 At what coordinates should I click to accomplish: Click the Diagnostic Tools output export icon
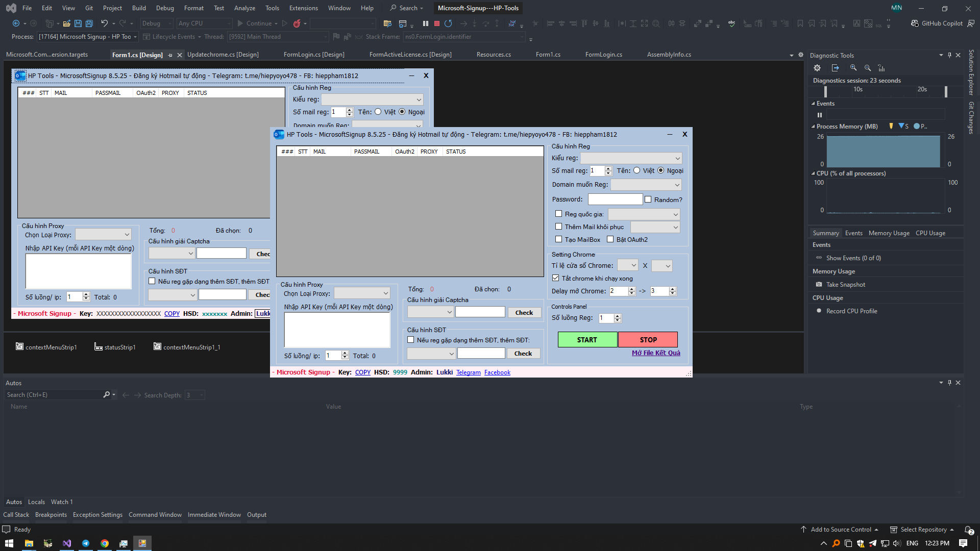point(835,68)
